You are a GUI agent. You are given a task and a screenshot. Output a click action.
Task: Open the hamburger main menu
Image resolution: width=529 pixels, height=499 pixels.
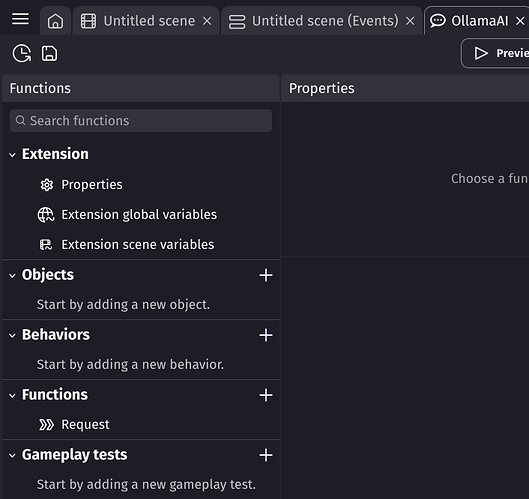20,19
